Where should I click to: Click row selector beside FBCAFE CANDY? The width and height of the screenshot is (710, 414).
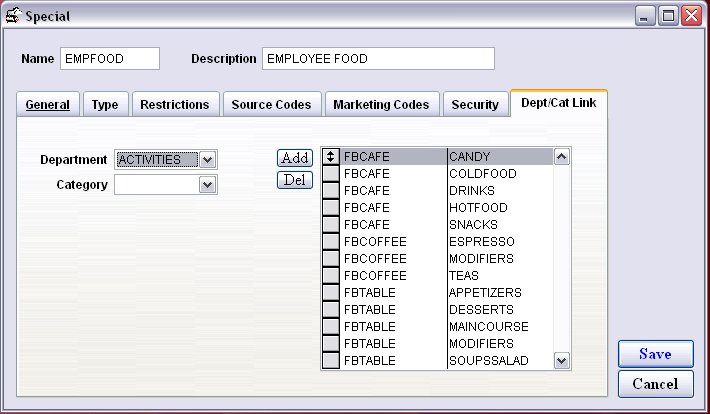pos(331,157)
